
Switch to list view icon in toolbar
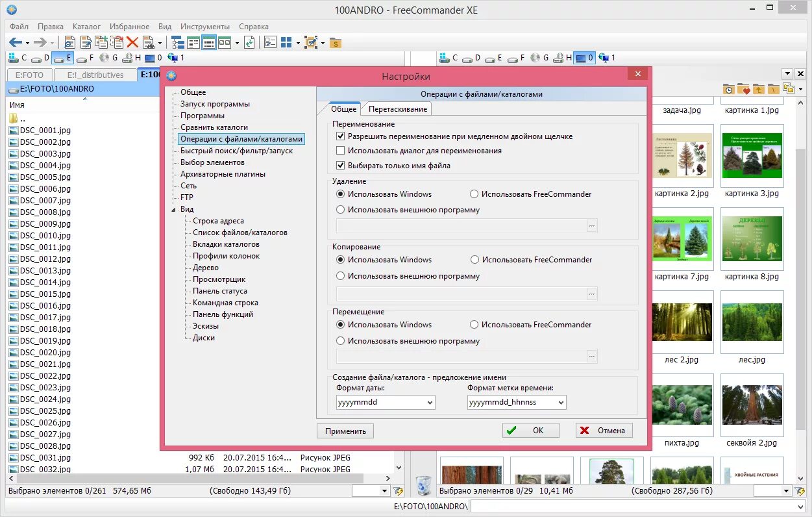[193, 42]
